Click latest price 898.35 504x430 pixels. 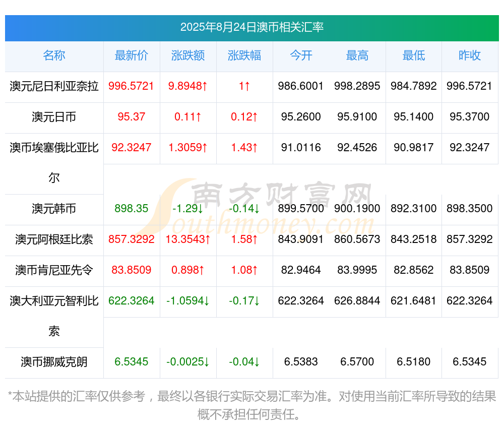pyautogui.click(x=131, y=209)
